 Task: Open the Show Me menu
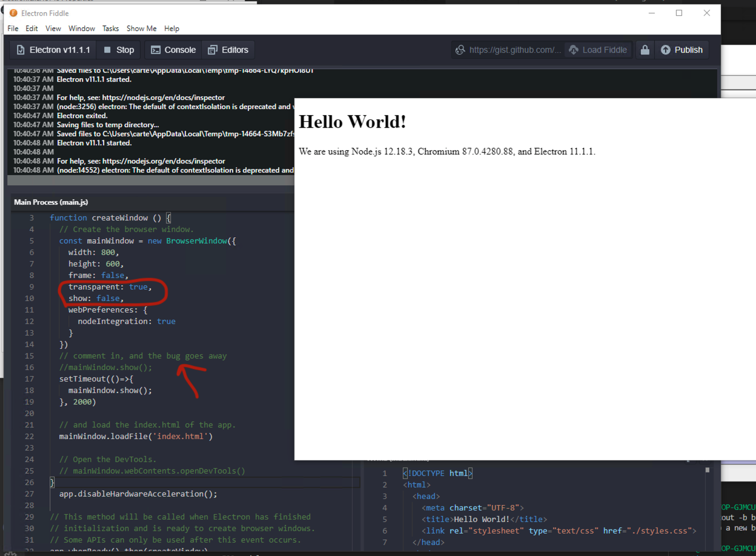141,28
